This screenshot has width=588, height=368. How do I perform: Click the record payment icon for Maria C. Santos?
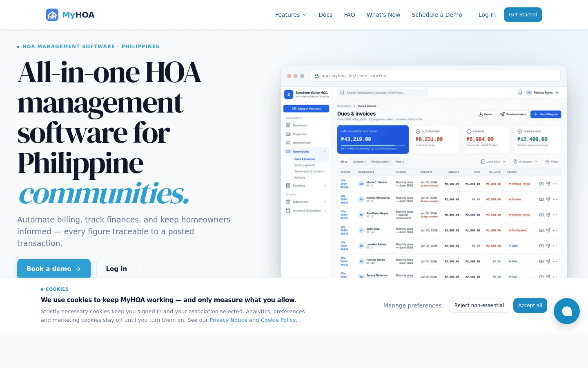click(x=541, y=184)
